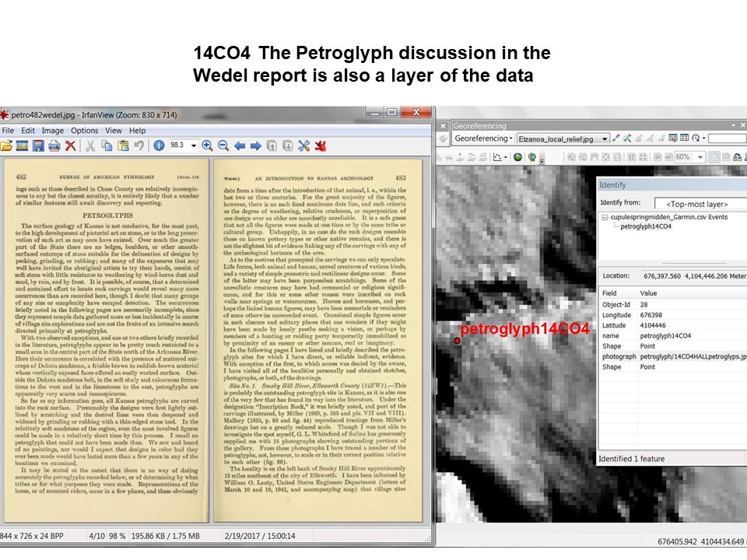
Task: Go to previous image with left arrow
Action: pos(240,145)
